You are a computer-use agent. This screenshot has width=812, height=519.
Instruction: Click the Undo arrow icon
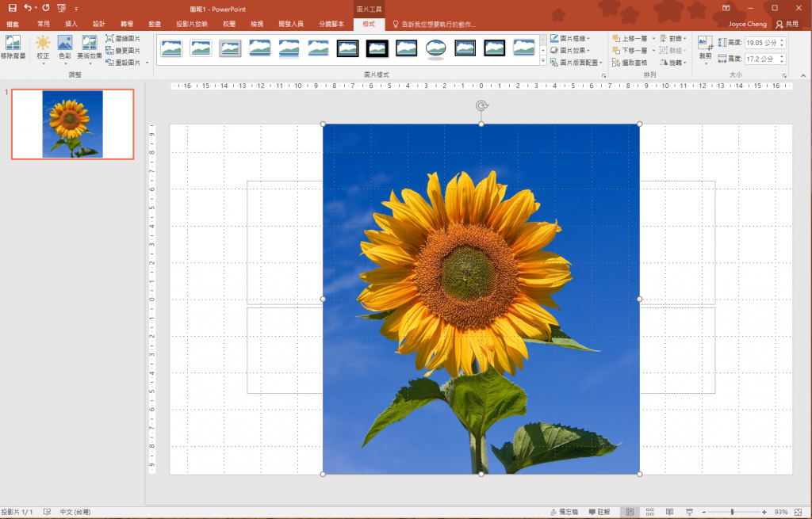(x=28, y=8)
